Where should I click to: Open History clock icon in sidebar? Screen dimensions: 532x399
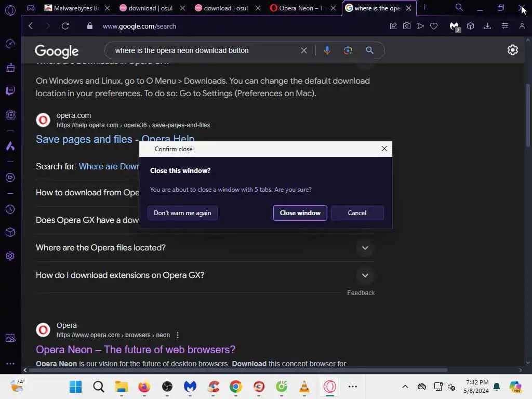[x=10, y=209]
